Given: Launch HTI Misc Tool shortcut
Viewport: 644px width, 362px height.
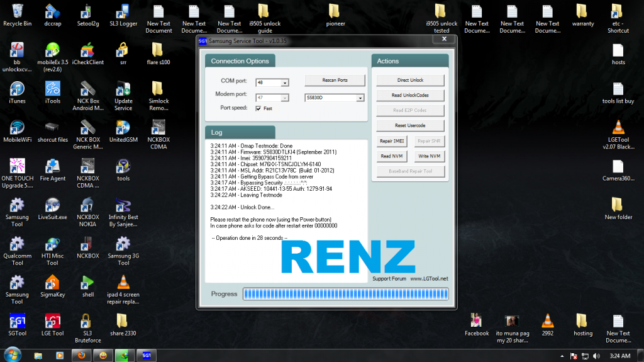Looking at the screenshot, I should point(53,251).
